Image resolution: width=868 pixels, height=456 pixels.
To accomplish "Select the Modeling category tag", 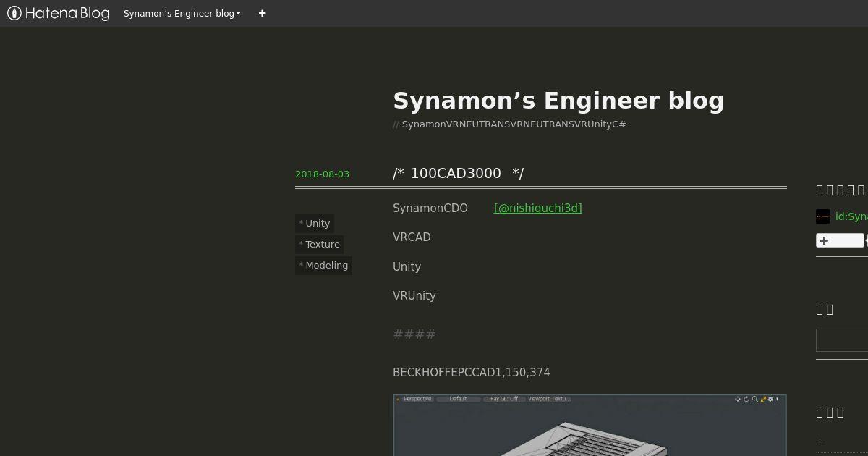I will (323, 266).
